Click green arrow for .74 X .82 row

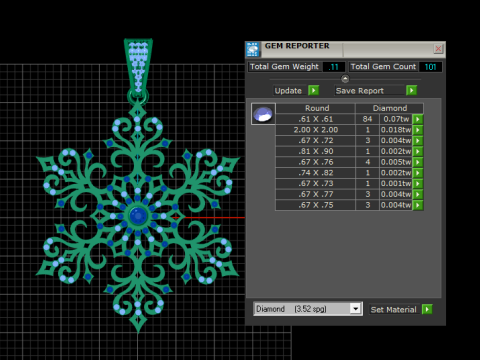pyautogui.click(x=418, y=173)
